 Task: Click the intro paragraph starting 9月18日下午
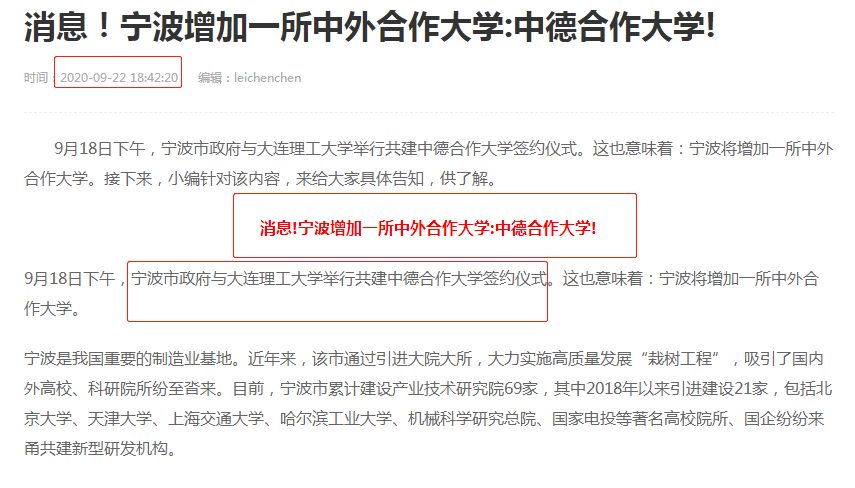point(428,163)
